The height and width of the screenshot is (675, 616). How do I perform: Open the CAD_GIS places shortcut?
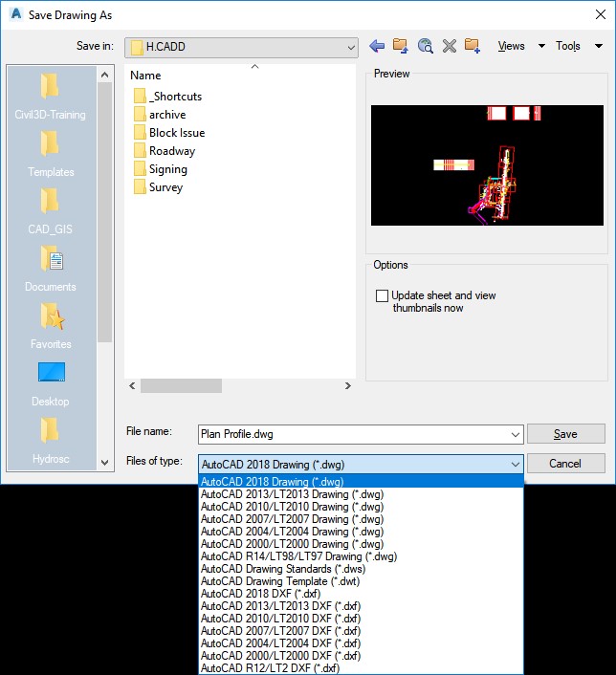point(50,211)
